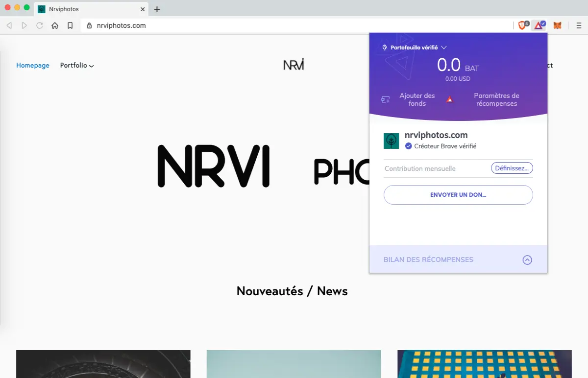Go back with the back arrow
The width and height of the screenshot is (588, 378).
click(9, 25)
